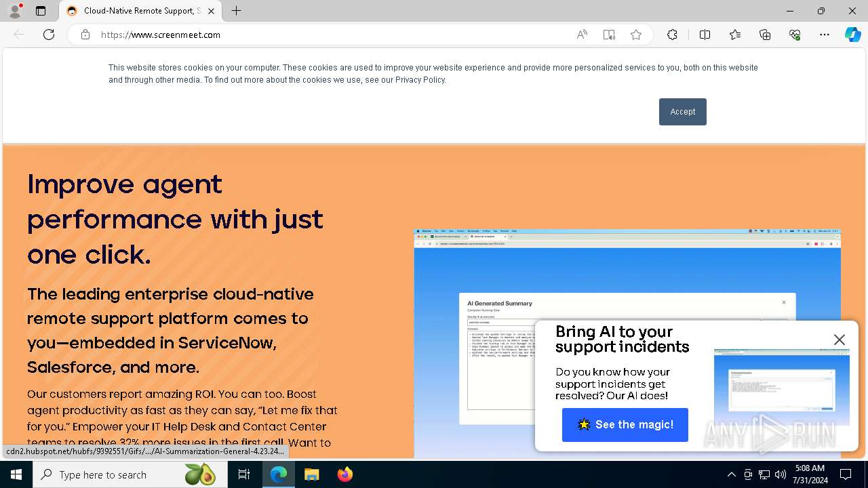868x488 pixels.
Task: Open the tab actions menu icon
Action: pos(41,11)
